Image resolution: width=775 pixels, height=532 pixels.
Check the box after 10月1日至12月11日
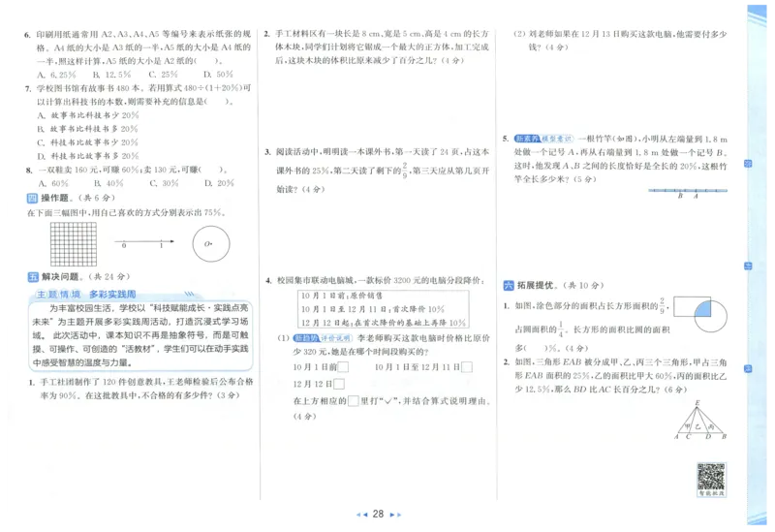[467, 367]
